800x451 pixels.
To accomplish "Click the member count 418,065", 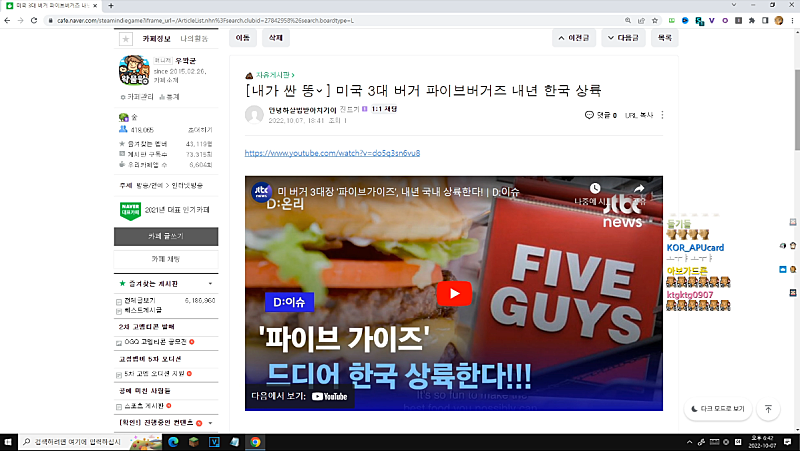I will pos(142,130).
